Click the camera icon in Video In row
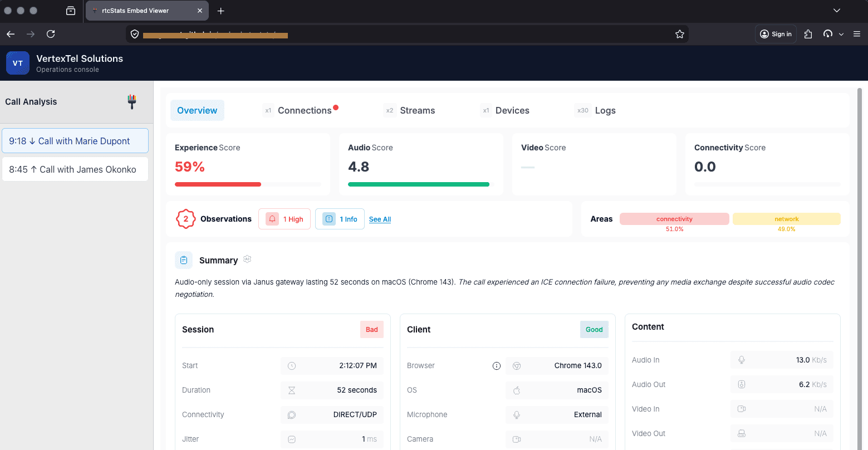868x450 pixels. click(742, 409)
